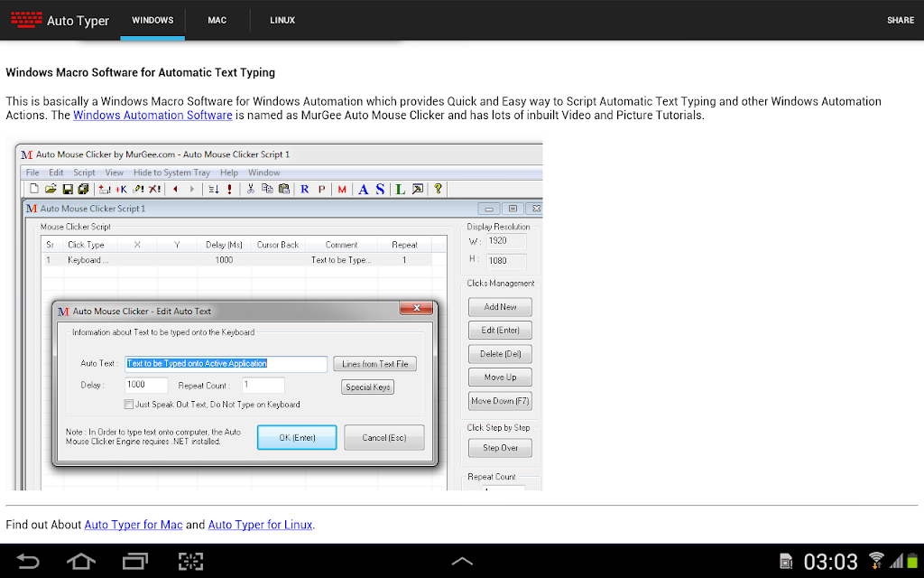The height and width of the screenshot is (578, 924).
Task: Select the WINDOWS tab
Action: tap(152, 20)
